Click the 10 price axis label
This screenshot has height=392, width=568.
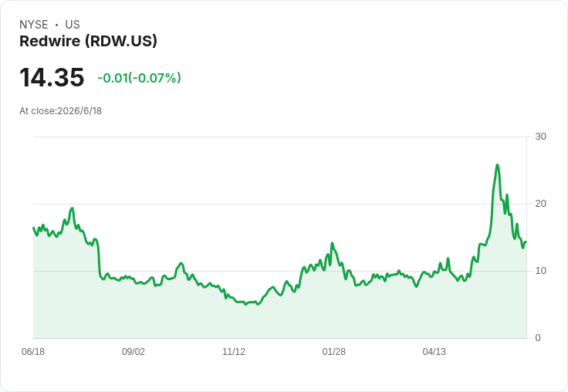[x=540, y=271]
